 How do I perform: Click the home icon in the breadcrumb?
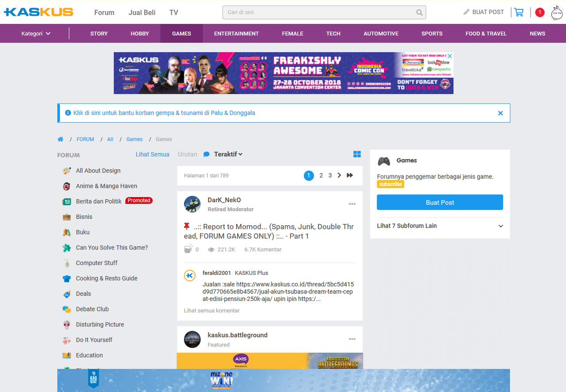(60, 139)
